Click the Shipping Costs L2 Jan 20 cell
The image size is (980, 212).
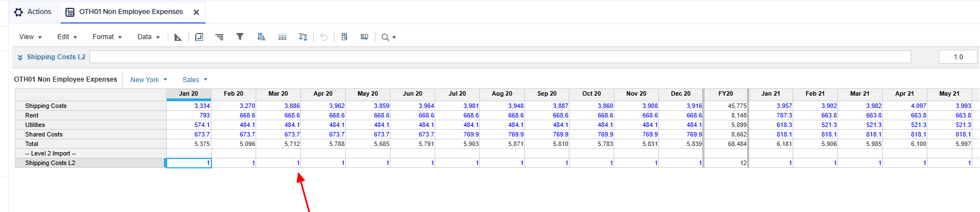pos(189,163)
